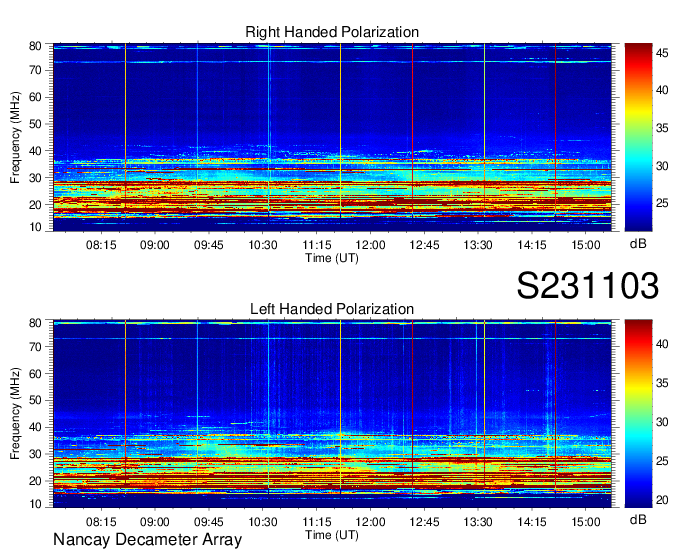Click the 20 dB tick on lower color bar
The height and width of the screenshot is (552, 680).
(x=661, y=500)
